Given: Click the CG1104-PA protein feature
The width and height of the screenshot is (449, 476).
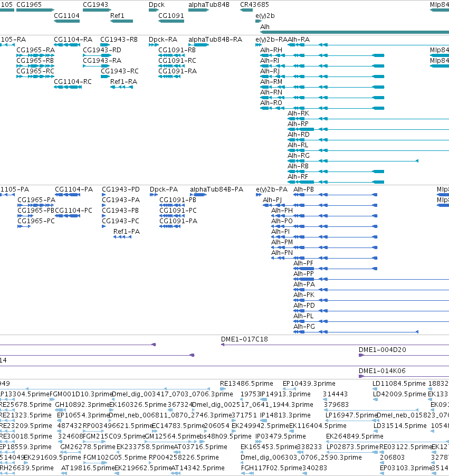Looking at the screenshot, I should click(x=68, y=195).
